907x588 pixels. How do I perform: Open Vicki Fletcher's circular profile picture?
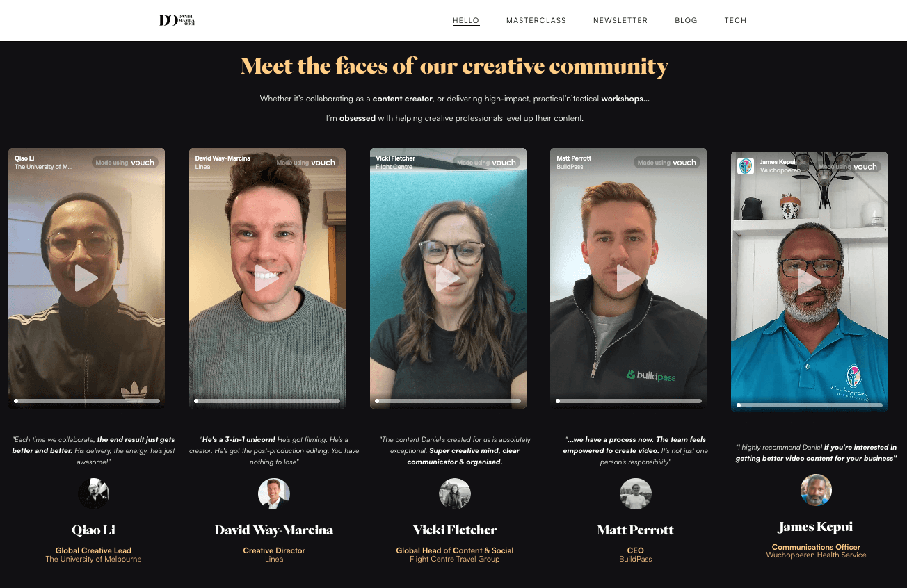tap(455, 493)
